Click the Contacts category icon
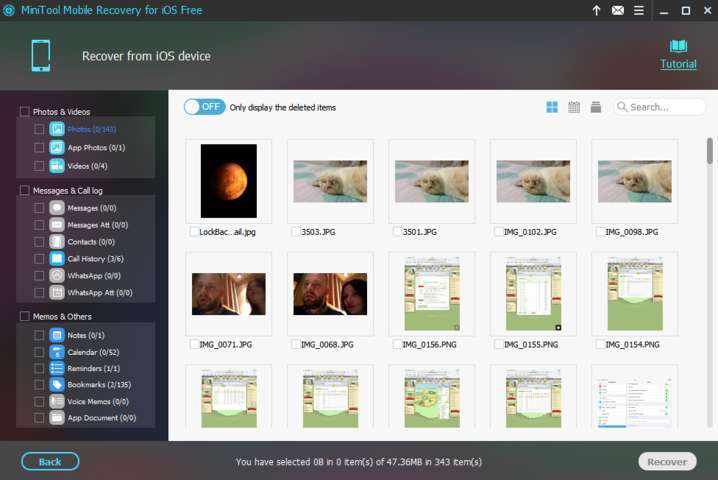 click(57, 242)
